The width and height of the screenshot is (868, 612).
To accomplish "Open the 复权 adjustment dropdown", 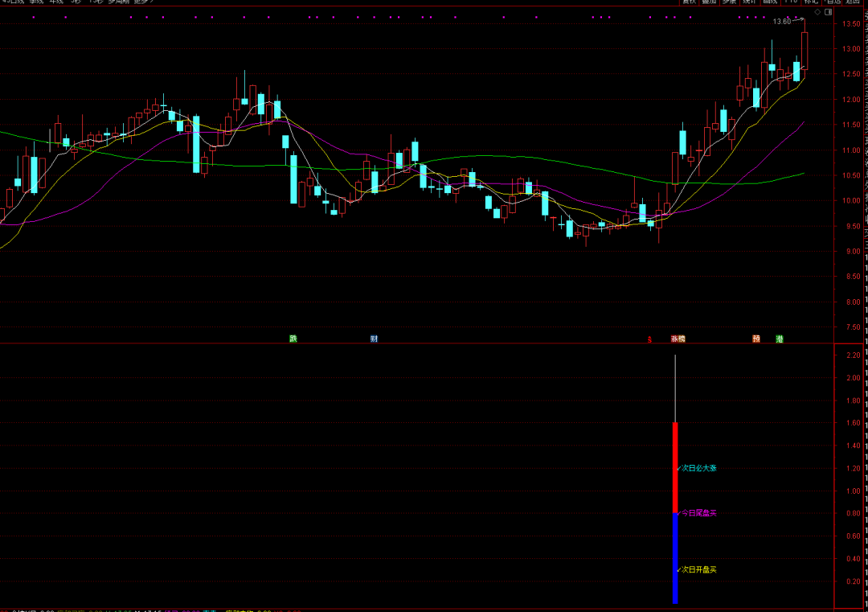I will pyautogui.click(x=689, y=2).
